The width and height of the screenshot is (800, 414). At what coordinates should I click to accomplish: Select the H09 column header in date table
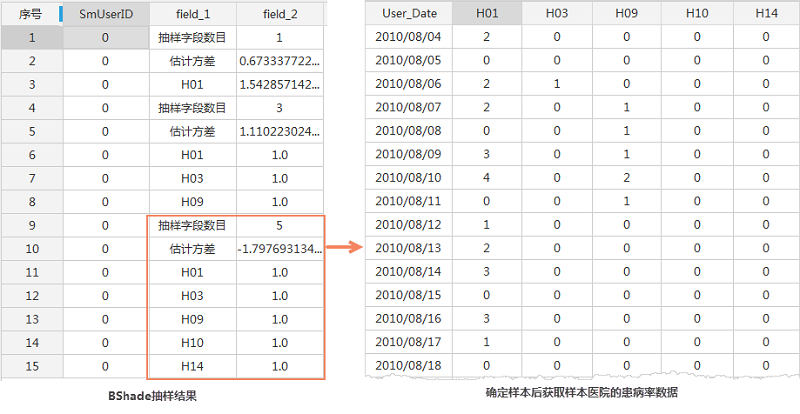point(626,13)
